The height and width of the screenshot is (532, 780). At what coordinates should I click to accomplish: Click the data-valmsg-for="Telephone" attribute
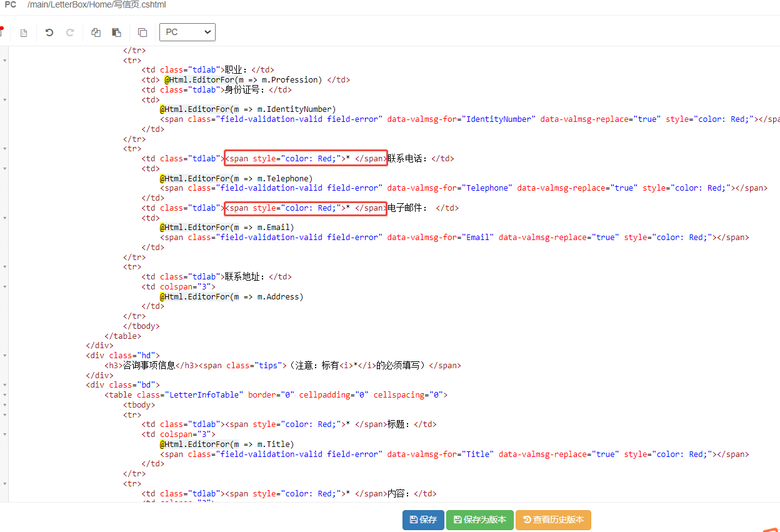coord(449,188)
